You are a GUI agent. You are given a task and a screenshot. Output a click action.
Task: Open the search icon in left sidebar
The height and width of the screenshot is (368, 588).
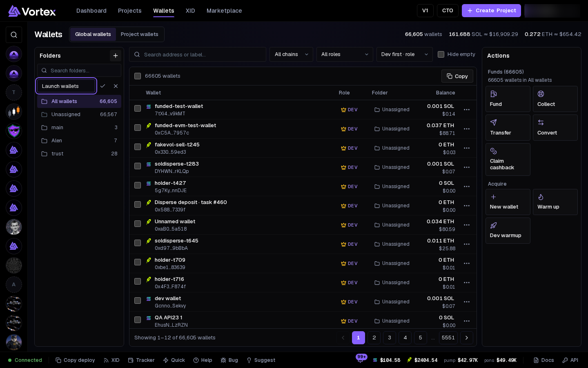click(x=14, y=35)
